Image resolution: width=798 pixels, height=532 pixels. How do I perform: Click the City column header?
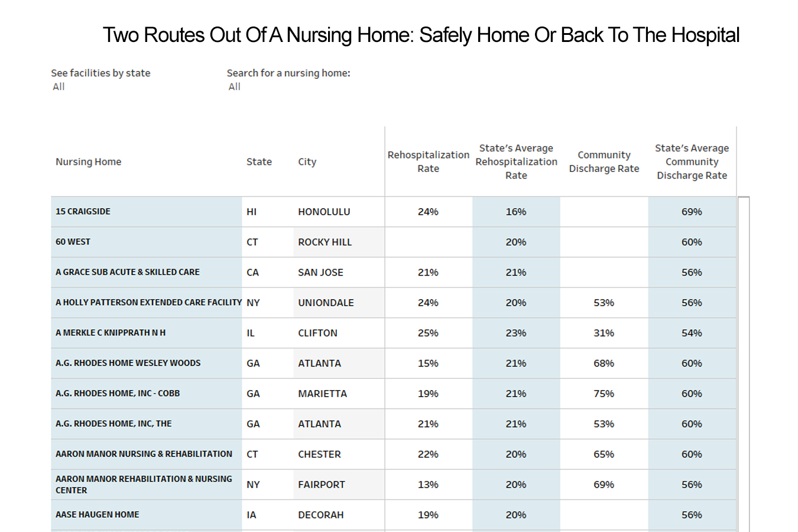click(307, 161)
